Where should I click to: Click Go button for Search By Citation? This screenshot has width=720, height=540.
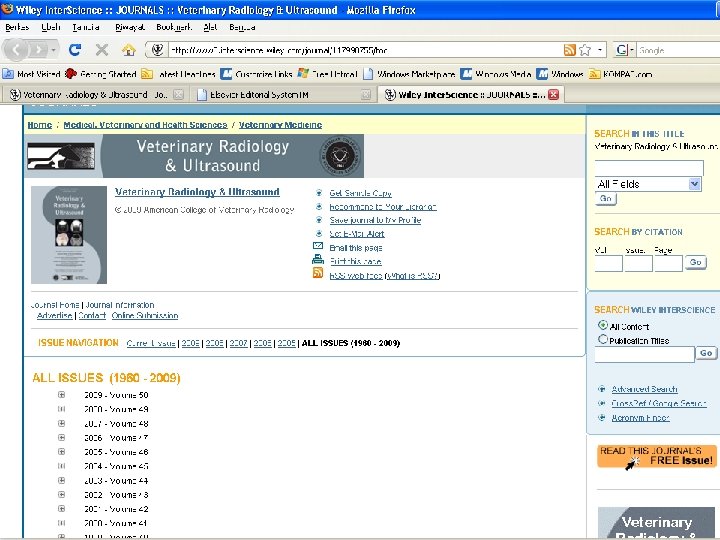click(695, 262)
